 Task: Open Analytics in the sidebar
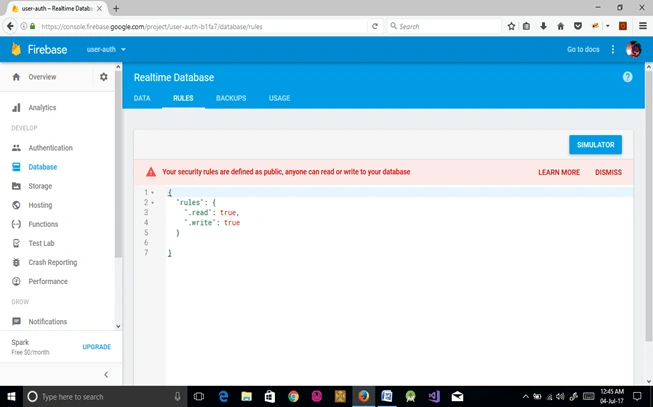click(42, 107)
